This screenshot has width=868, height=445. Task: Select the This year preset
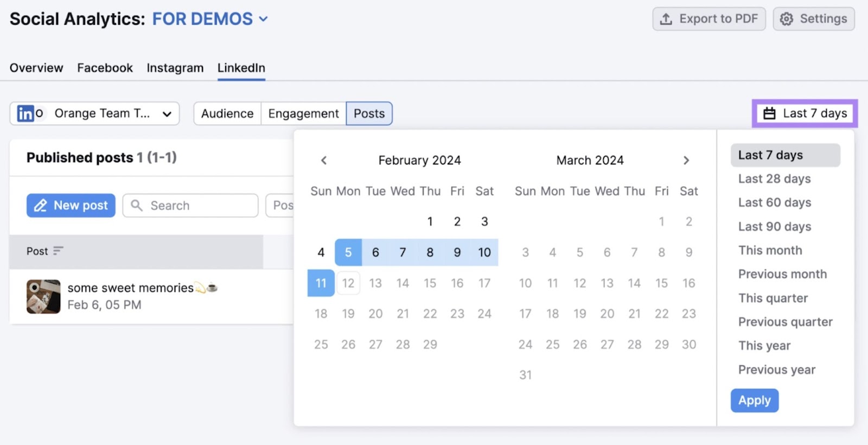[764, 346]
